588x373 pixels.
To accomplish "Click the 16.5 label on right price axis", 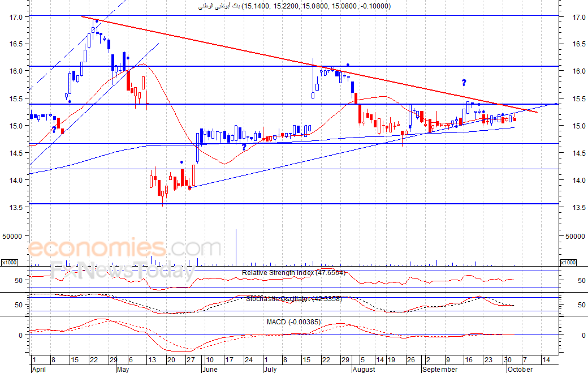I will 579,44.
